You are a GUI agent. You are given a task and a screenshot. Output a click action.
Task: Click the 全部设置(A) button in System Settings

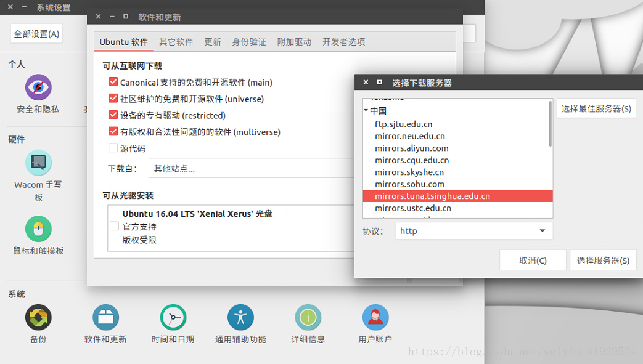coord(36,34)
